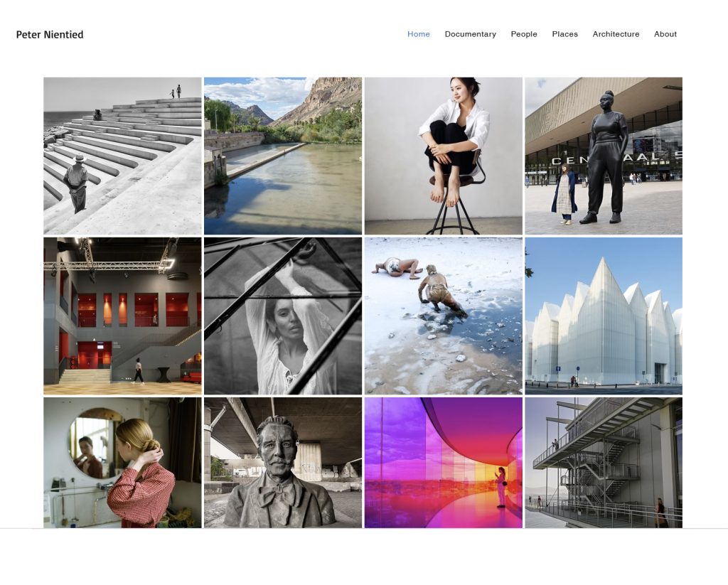This screenshot has height=585, width=728.
Task: Go to the Home page
Action: 418,34
